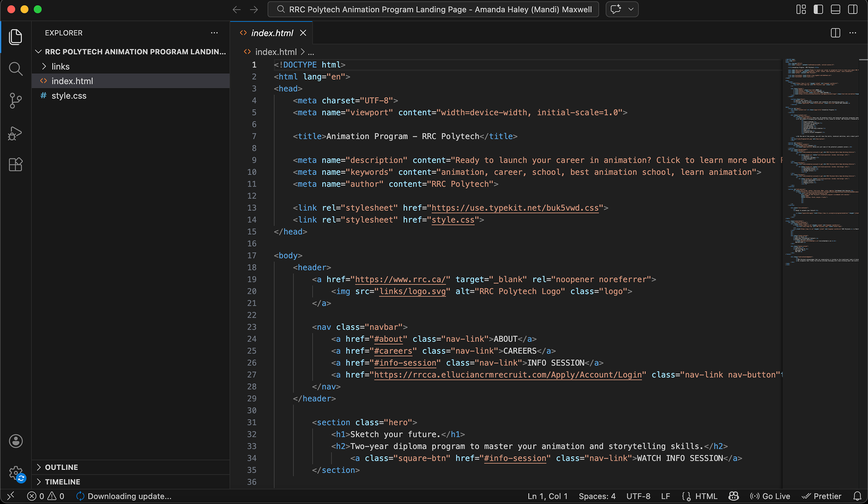This screenshot has height=504, width=868.
Task: Open the Search view icon
Action: click(15, 69)
